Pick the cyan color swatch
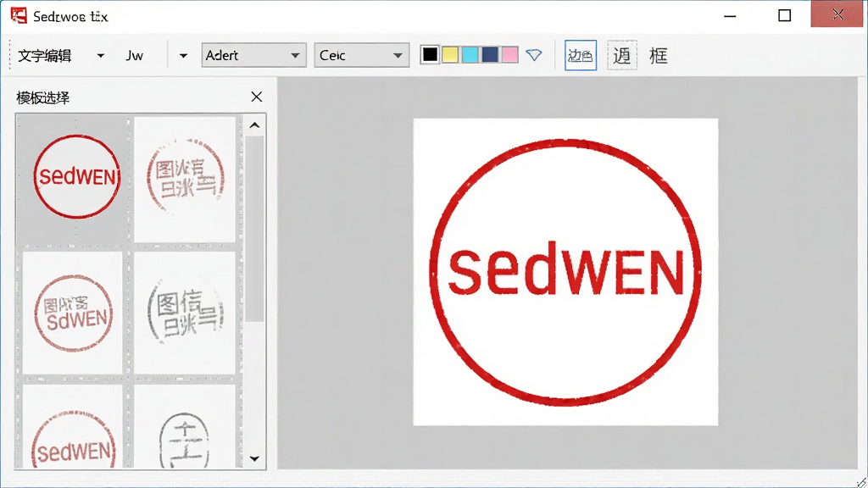868x488 pixels. [470, 55]
